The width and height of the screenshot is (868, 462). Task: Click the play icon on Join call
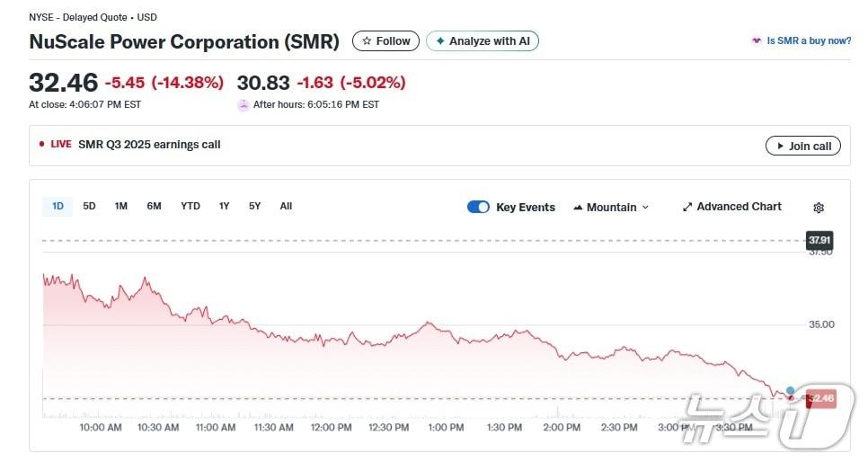coord(778,146)
